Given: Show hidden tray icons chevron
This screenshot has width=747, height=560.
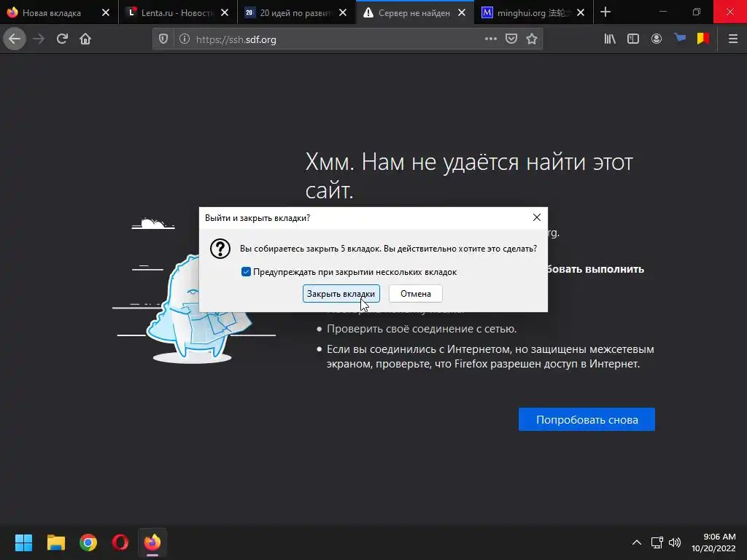Looking at the screenshot, I should 636,542.
